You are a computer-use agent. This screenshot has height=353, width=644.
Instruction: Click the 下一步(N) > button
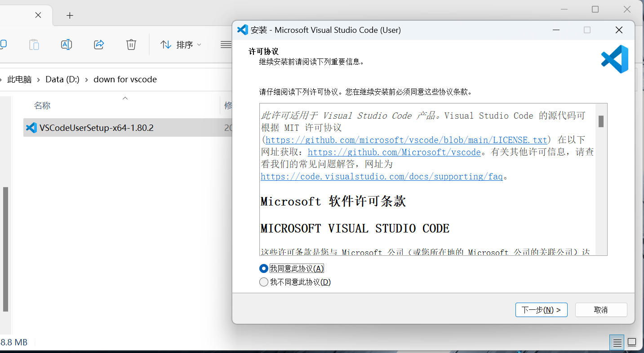(x=541, y=310)
